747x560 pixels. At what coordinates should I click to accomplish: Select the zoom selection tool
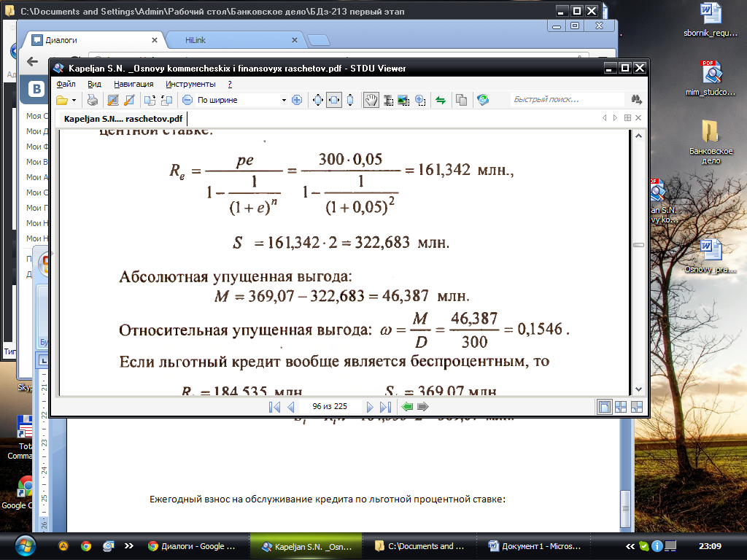click(420, 100)
